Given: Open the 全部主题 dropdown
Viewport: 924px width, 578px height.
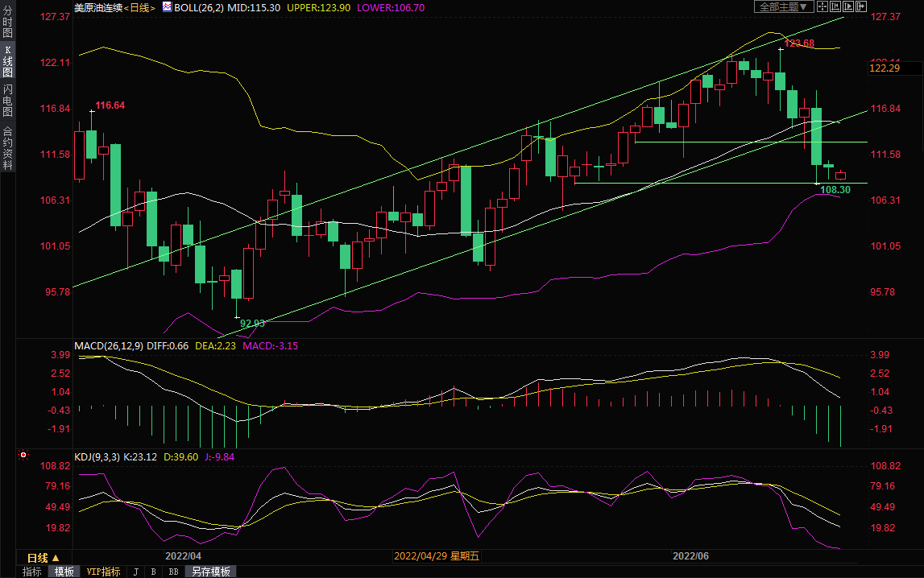Looking at the screenshot, I should click(x=782, y=6).
